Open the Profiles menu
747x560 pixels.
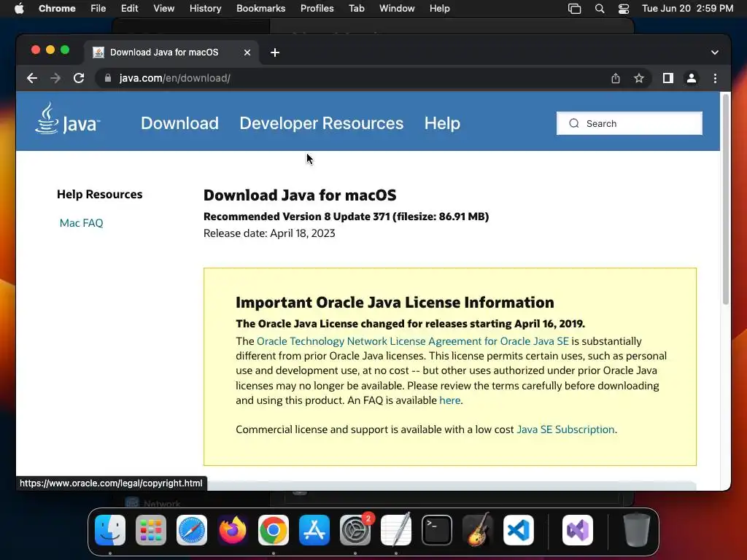coord(317,9)
